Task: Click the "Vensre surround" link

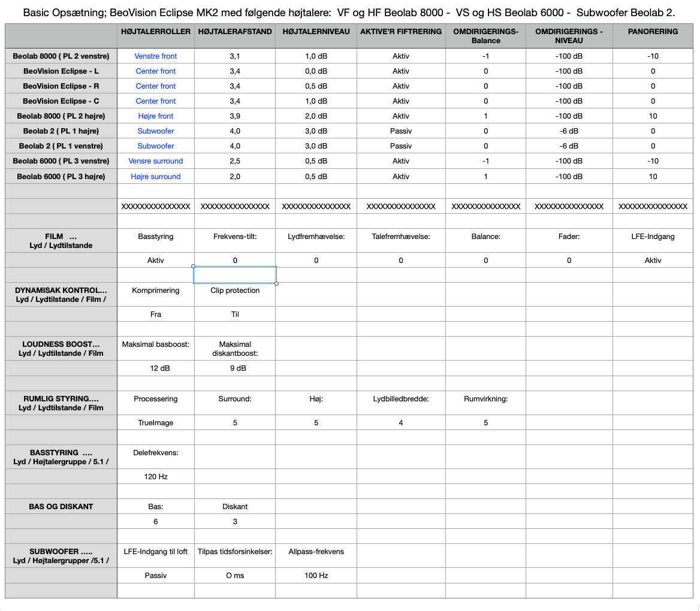Action: (156, 161)
